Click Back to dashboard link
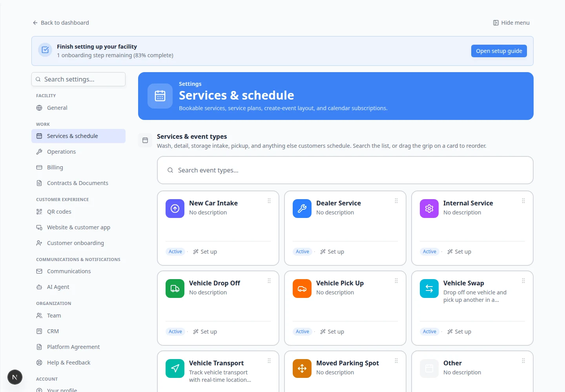This screenshot has width=565, height=392. pyautogui.click(x=61, y=23)
